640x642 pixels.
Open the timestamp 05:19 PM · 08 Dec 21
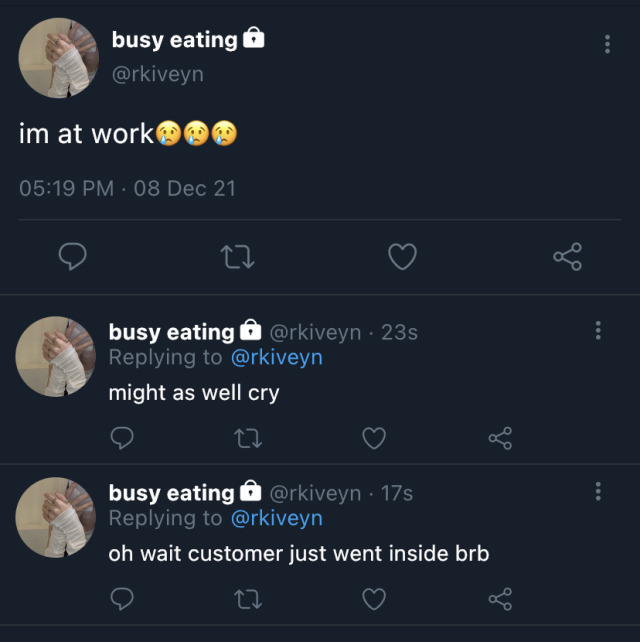(127, 187)
